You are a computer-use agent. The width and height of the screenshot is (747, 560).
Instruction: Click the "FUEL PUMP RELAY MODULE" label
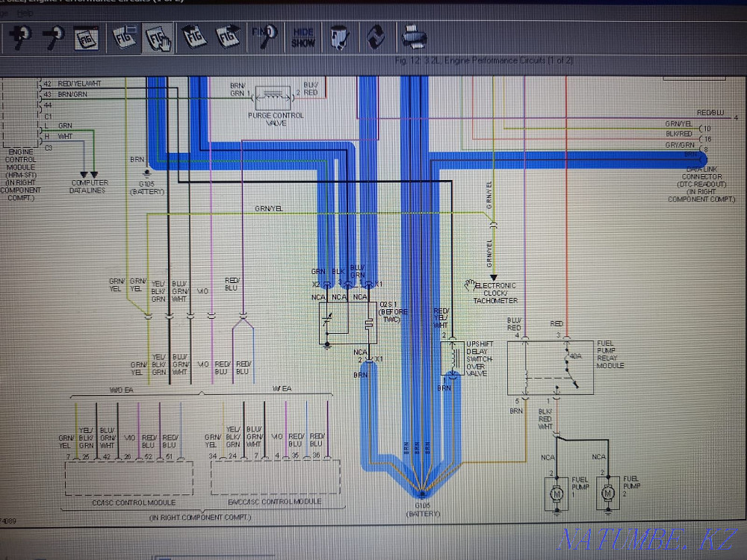(610, 354)
